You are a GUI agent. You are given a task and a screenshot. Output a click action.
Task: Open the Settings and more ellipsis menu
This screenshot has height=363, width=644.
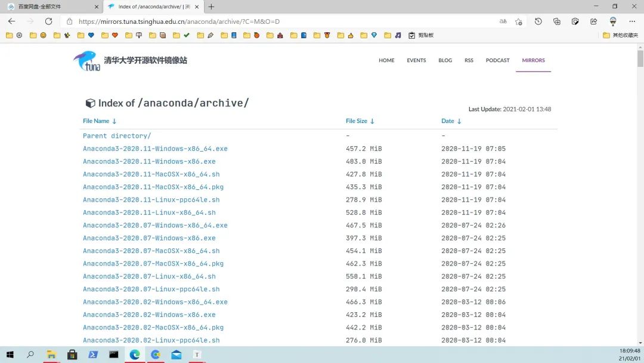[x=631, y=21]
